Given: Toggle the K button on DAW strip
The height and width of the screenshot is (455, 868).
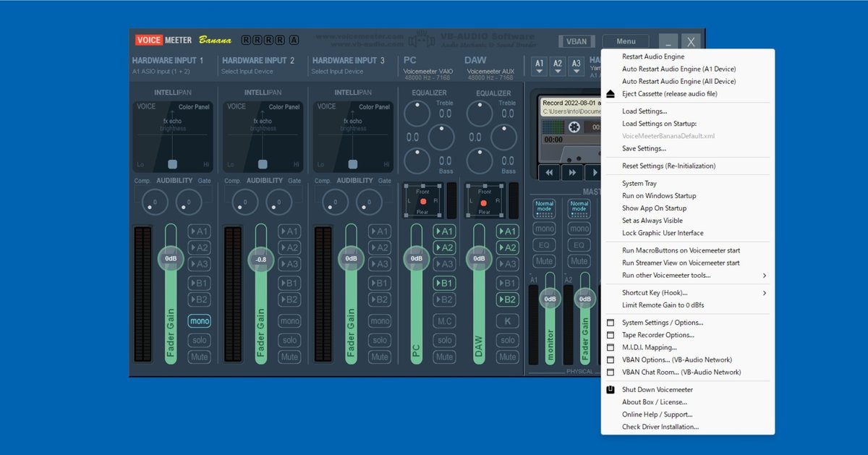Looking at the screenshot, I should tap(507, 321).
